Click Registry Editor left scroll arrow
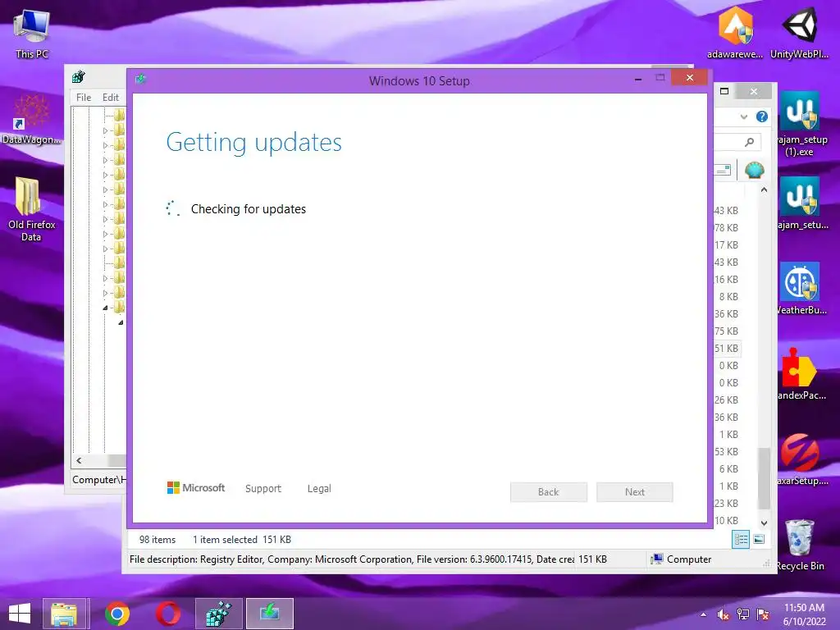The width and height of the screenshot is (840, 630). pyautogui.click(x=80, y=460)
